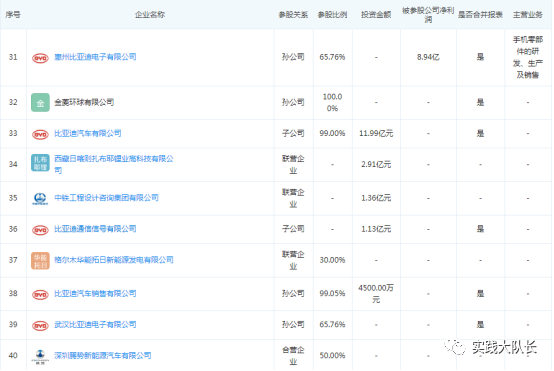Click 投资金额 column header
This screenshot has height=371, width=554.
[376, 14]
